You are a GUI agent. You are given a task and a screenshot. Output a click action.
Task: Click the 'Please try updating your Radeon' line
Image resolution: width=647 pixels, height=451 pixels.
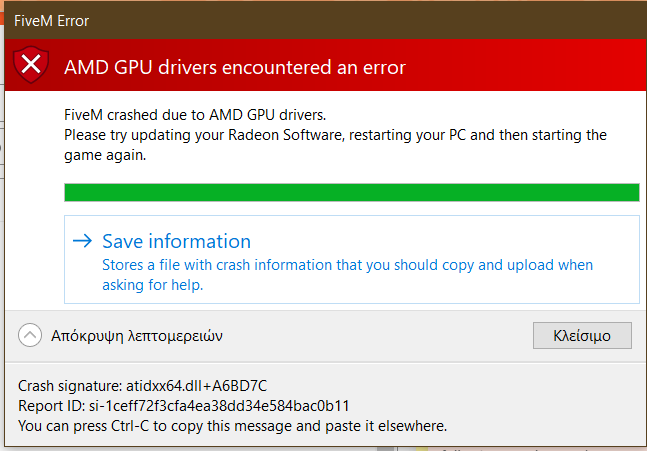pos(334,134)
